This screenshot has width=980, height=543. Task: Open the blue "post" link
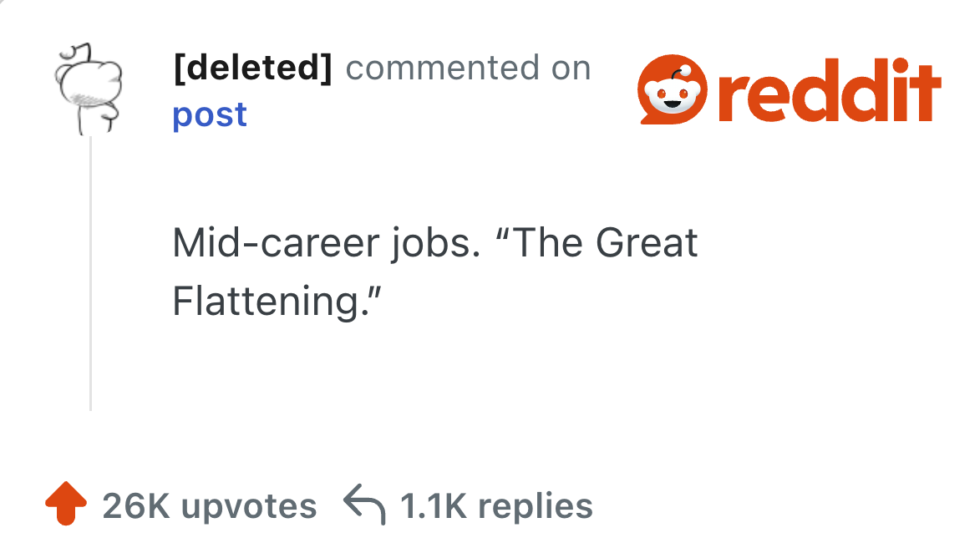[x=210, y=114]
